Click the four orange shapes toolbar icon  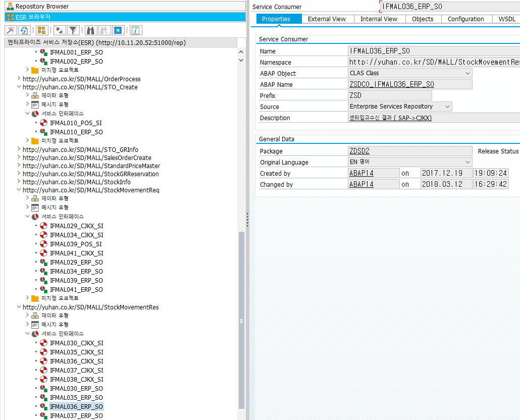click(x=41, y=30)
